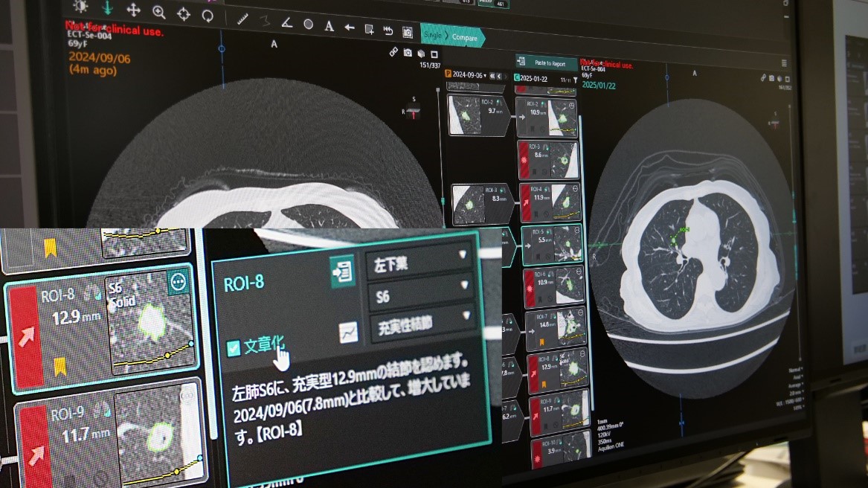Viewport: 868px width, 488px height.
Task: Choose the zoom magnifier tool
Action: [158, 11]
